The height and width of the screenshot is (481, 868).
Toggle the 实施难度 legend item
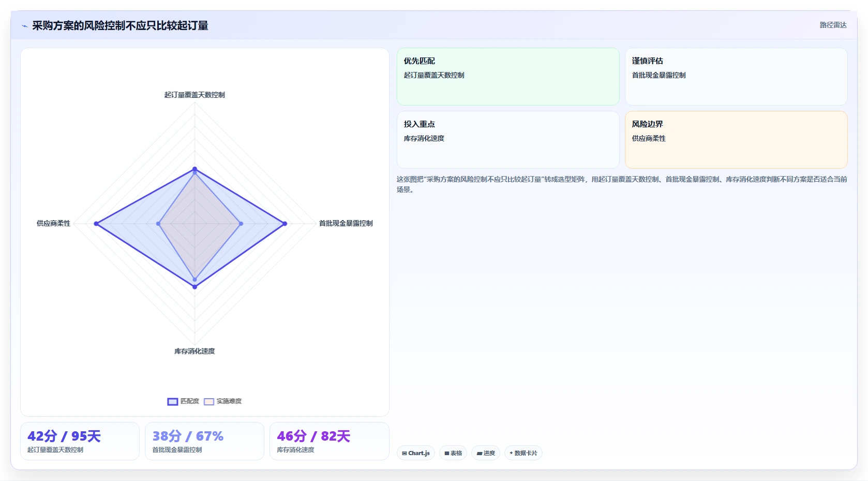223,401
